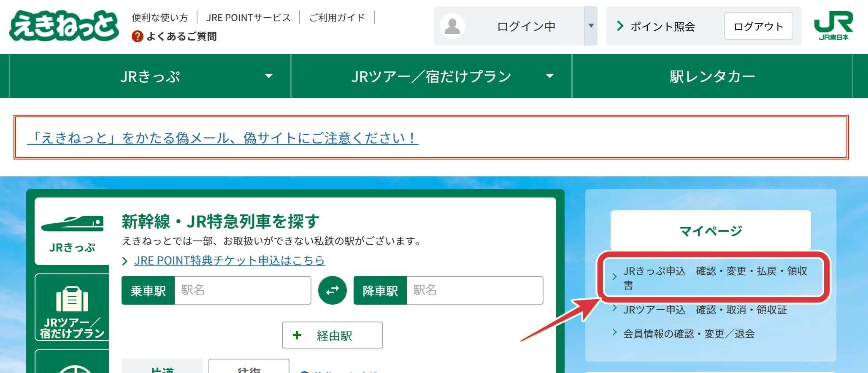Open the login status dropdown arrow

(591, 26)
